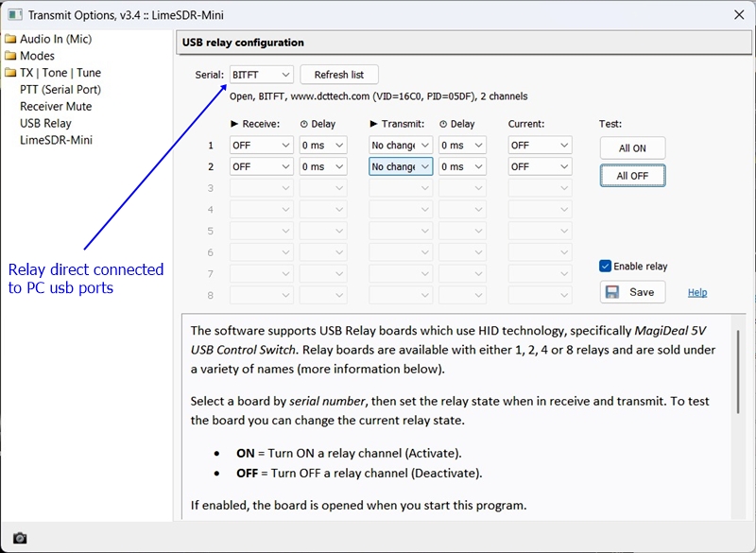
Task: Select Receiver Mute in sidebar
Action: (x=56, y=107)
